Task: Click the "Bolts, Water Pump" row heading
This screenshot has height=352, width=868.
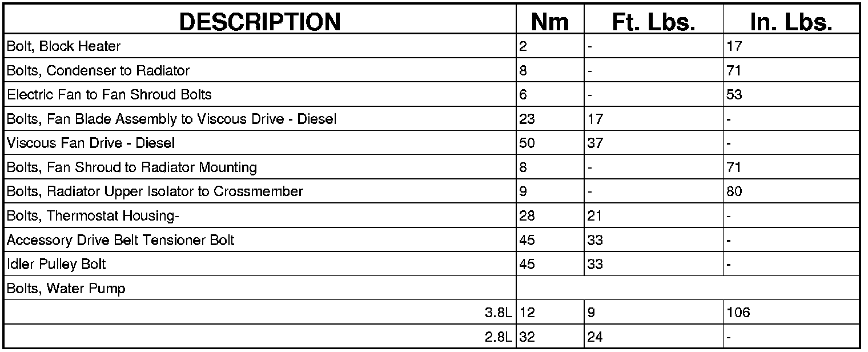Action: (x=66, y=289)
